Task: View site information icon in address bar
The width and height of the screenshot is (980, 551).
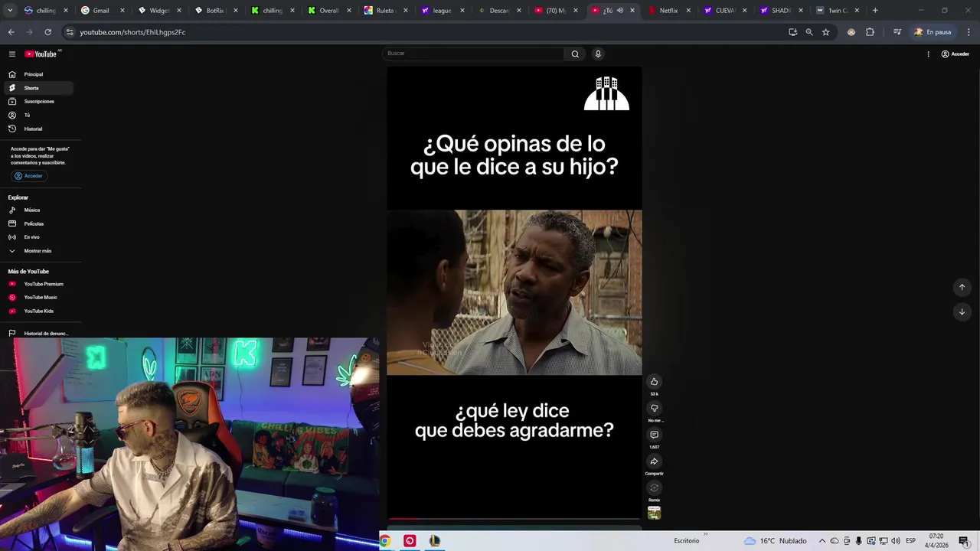Action: (70, 32)
